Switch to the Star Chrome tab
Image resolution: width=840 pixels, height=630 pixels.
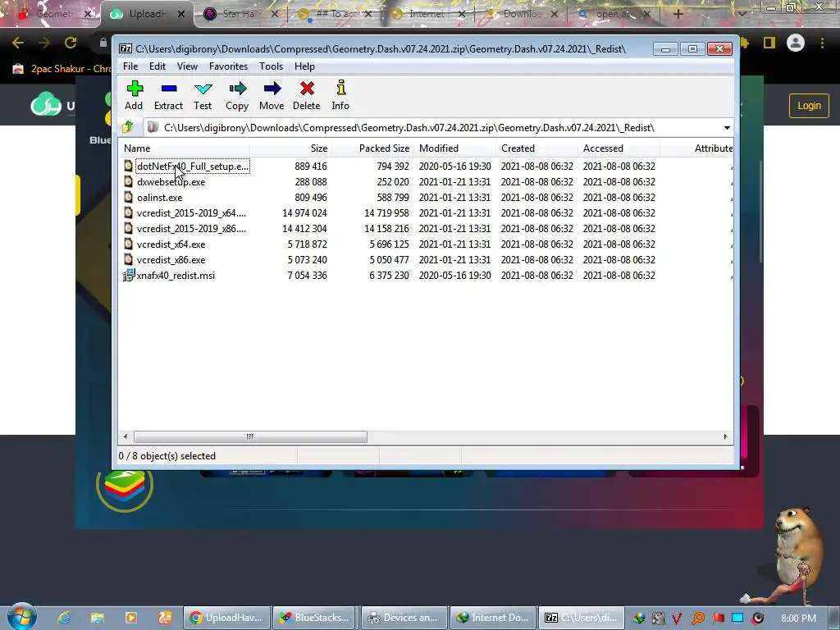(241, 14)
